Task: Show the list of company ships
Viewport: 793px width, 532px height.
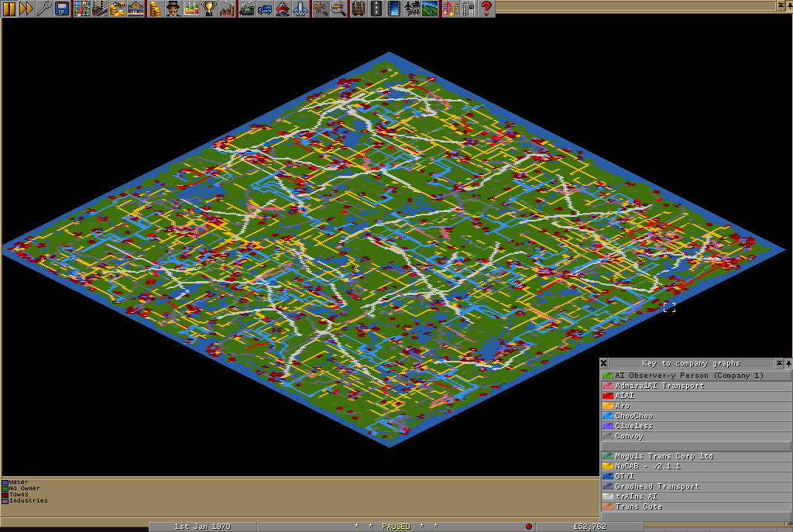Action: coord(282,9)
